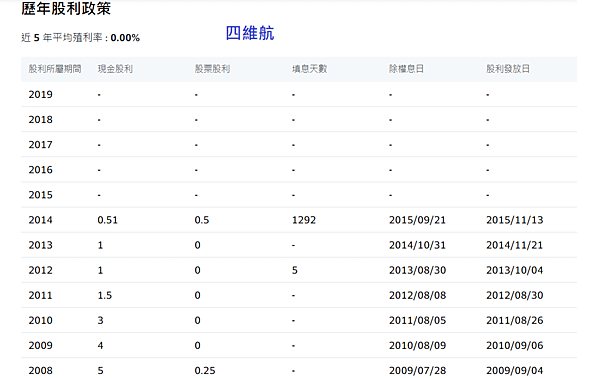The width and height of the screenshot is (600, 378).
Task: Click the 現金股利 column header
Action: point(115,69)
